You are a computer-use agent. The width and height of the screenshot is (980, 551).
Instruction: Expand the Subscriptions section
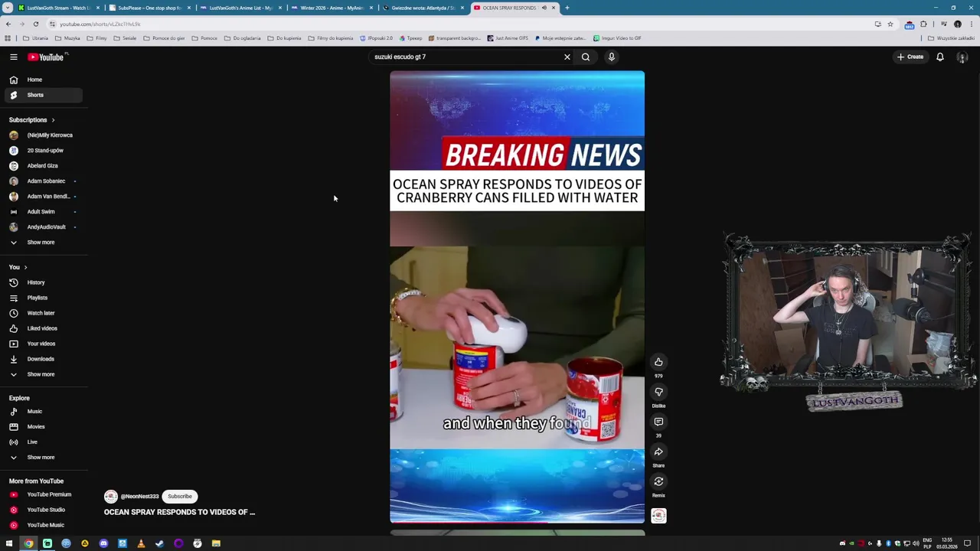(x=32, y=120)
